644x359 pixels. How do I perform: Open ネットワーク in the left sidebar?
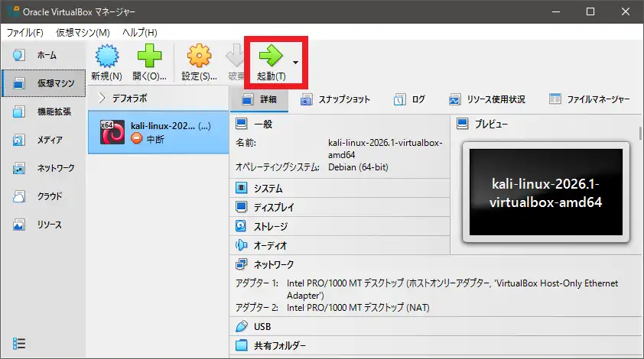pyautogui.click(x=44, y=168)
